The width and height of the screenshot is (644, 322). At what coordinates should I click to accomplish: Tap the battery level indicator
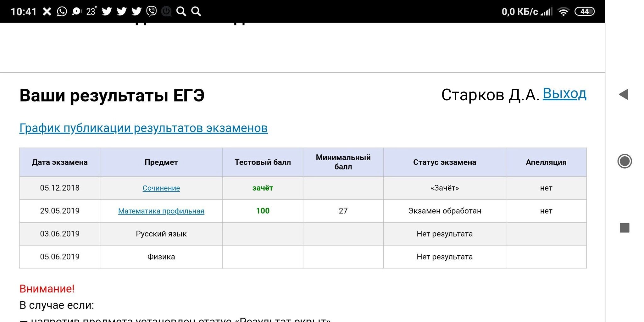(584, 12)
